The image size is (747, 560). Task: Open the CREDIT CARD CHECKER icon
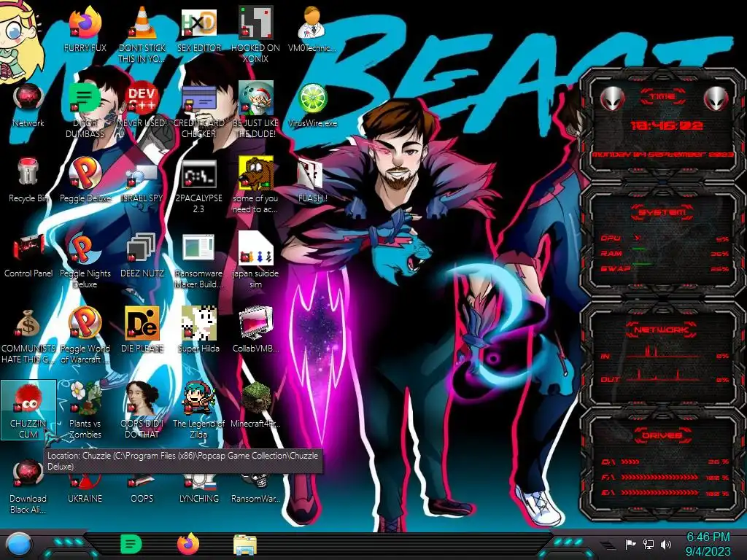pyautogui.click(x=199, y=109)
